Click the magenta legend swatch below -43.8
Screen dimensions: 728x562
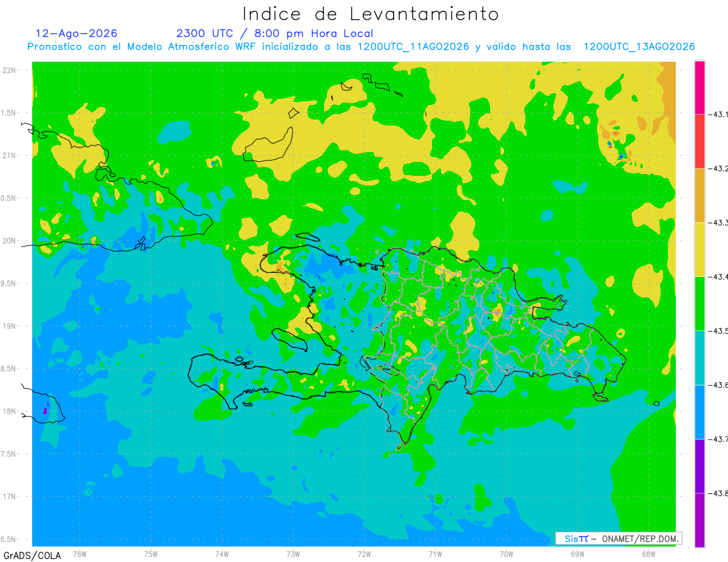pyautogui.click(x=699, y=520)
